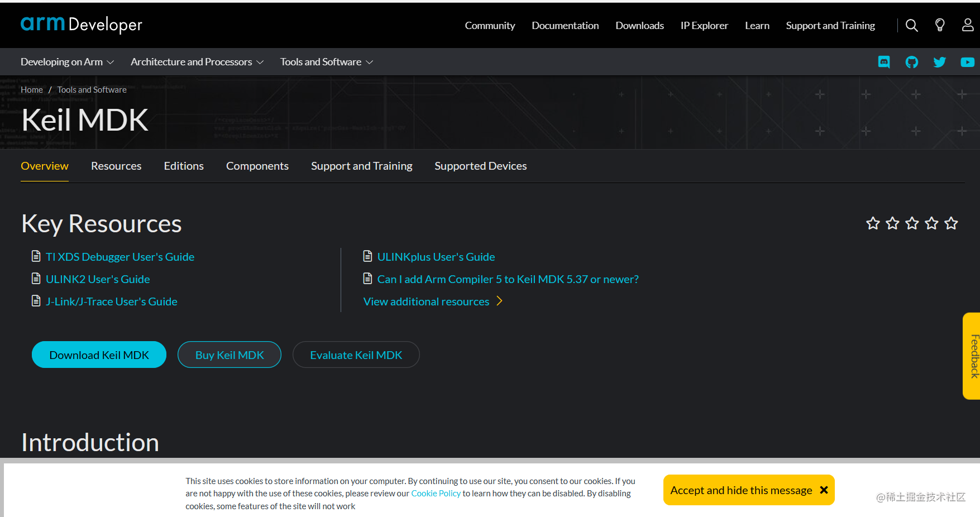Rate with the second star
980x517 pixels.
[892, 223]
